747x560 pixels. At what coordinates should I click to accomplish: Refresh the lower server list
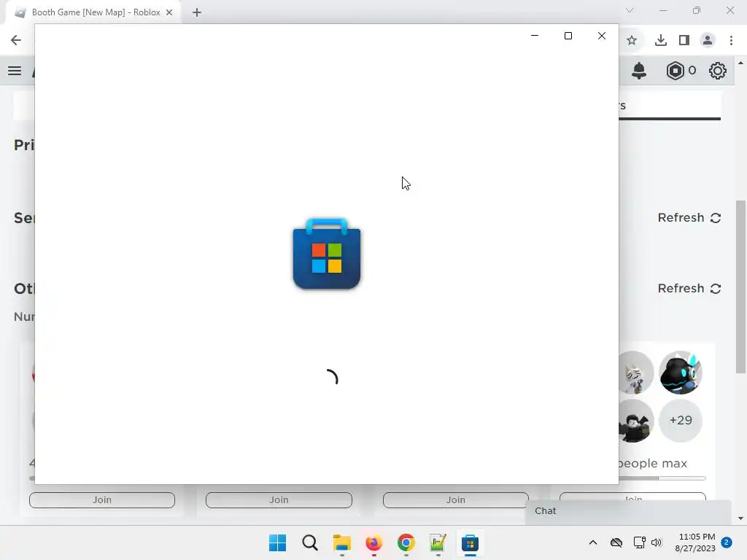[x=689, y=289]
